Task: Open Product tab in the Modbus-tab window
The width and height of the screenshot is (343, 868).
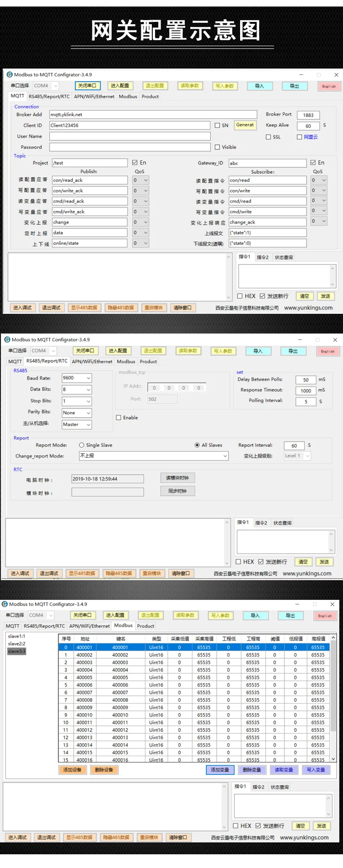Action: coord(145,626)
